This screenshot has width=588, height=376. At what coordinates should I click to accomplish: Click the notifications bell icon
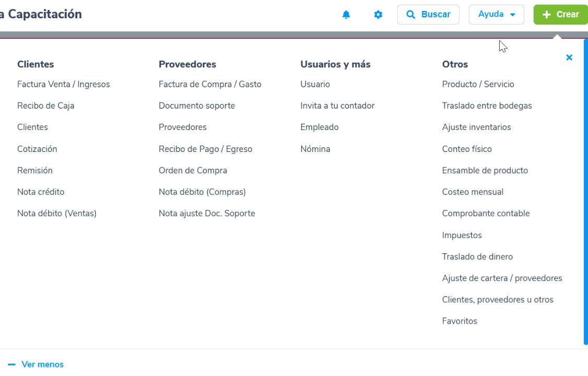(x=346, y=15)
